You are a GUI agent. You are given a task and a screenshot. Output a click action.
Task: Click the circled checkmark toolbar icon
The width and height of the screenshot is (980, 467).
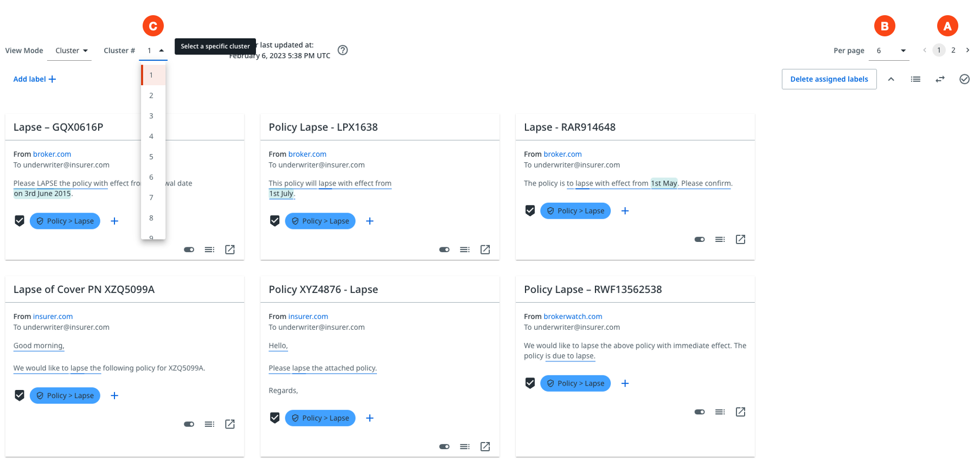point(964,79)
